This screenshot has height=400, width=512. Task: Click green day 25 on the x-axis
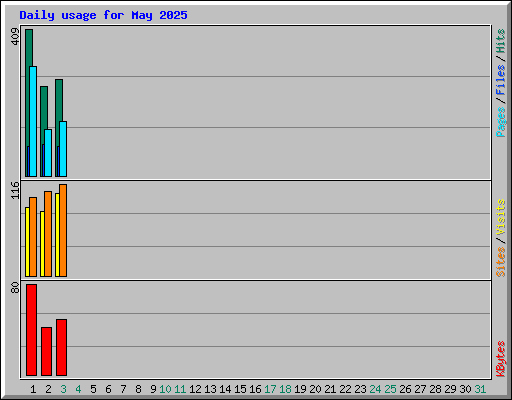390,389
